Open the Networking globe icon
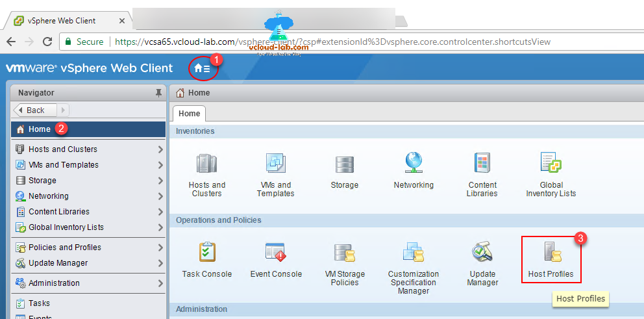Viewport: 644px width, 319px height. pyautogui.click(x=413, y=163)
